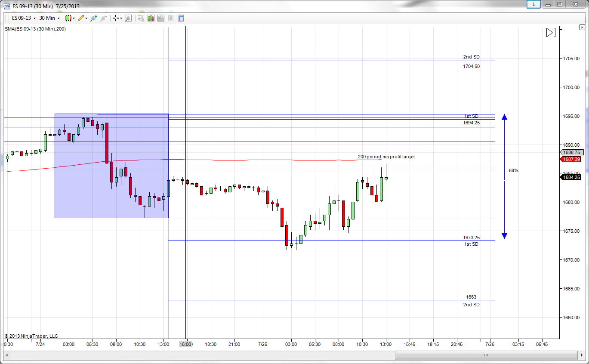This screenshot has width=589, height=364.
Task: Maximize the chart window
Action: pyautogui.click(x=560, y=4)
